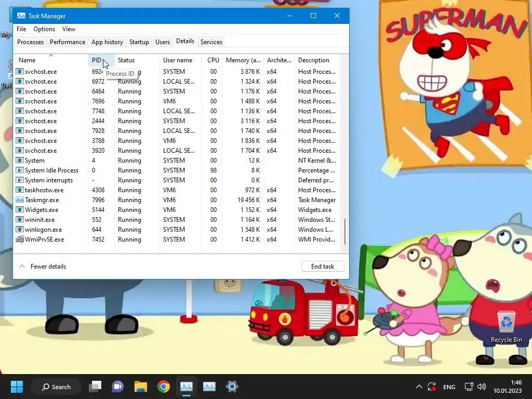Select the Details tab
The height and width of the screenshot is (399, 532).
[185, 41]
